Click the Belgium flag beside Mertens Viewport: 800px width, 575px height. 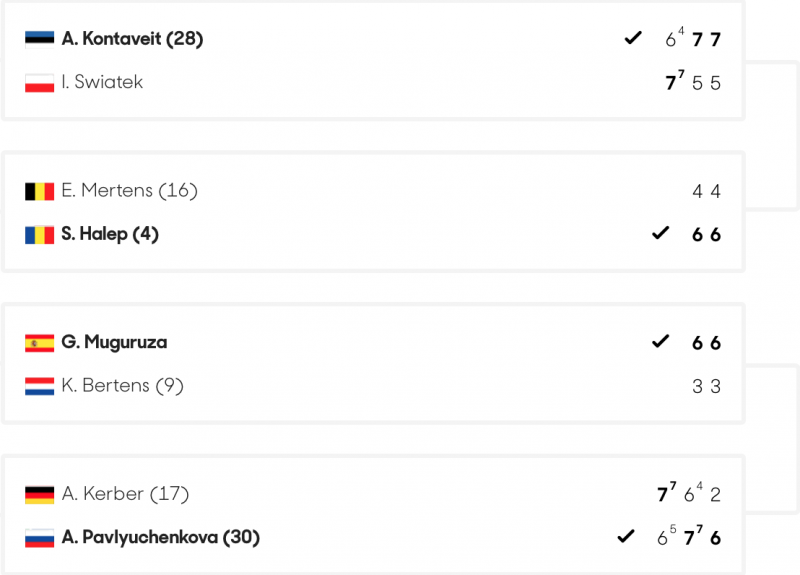40,191
